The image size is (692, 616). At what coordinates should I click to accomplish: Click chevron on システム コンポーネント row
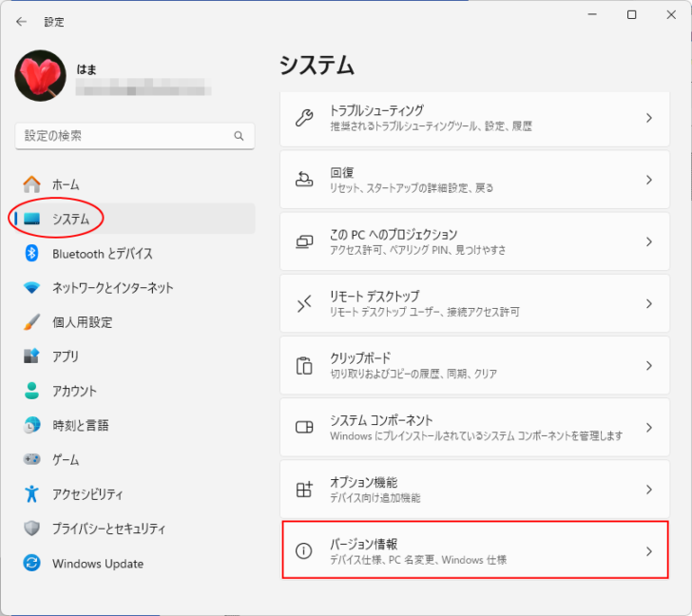click(x=648, y=427)
